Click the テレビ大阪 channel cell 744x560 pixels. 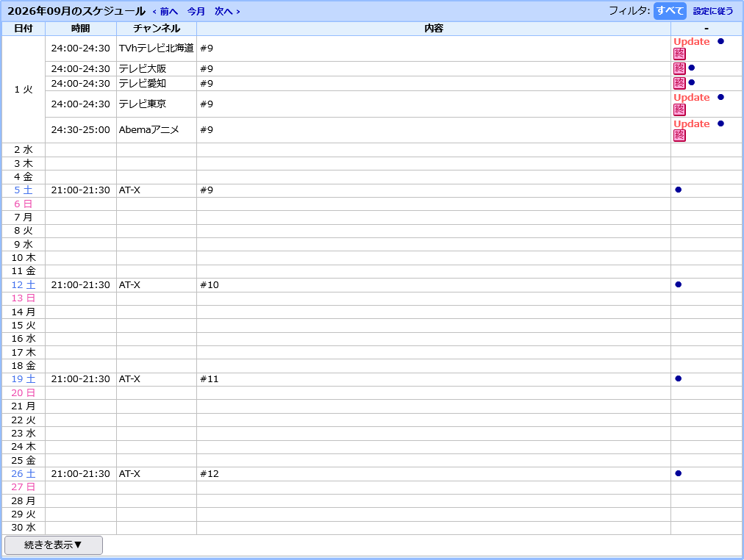[157, 69]
